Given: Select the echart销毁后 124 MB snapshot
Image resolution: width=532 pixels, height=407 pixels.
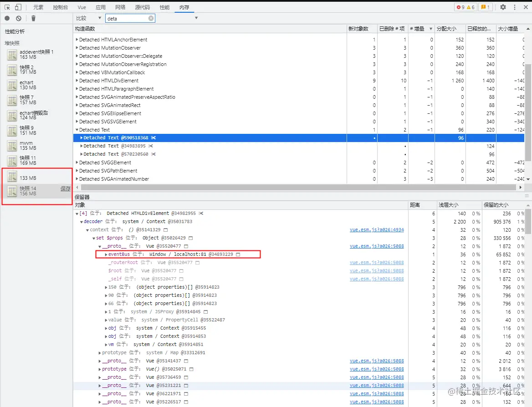Looking at the screenshot, I should click(x=36, y=115).
